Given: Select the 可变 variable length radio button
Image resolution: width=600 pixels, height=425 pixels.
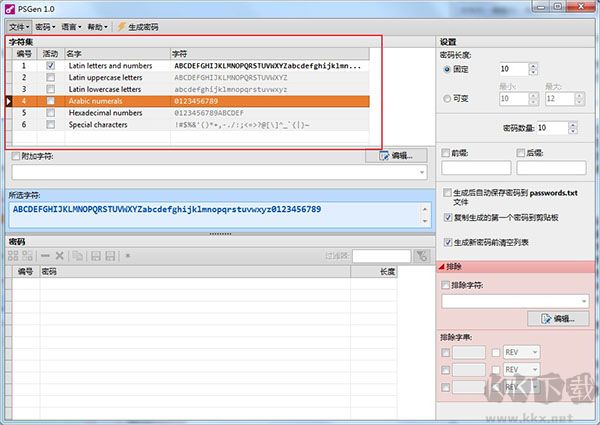Looking at the screenshot, I should (447, 99).
